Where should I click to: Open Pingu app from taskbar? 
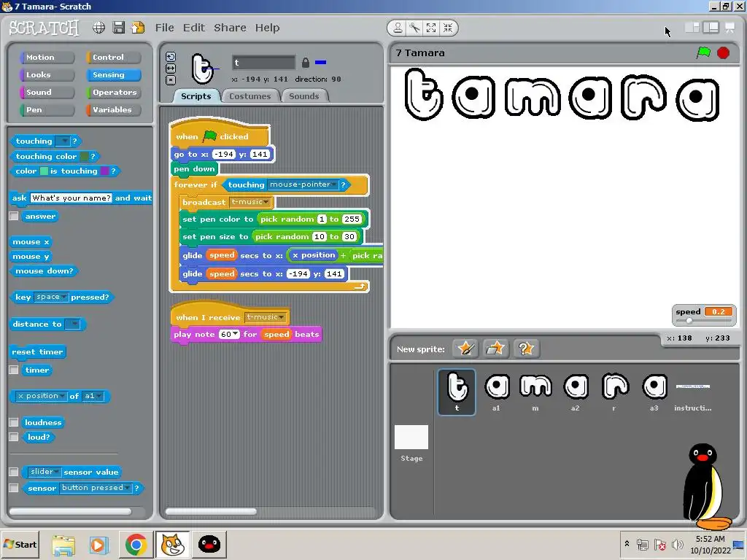209,544
